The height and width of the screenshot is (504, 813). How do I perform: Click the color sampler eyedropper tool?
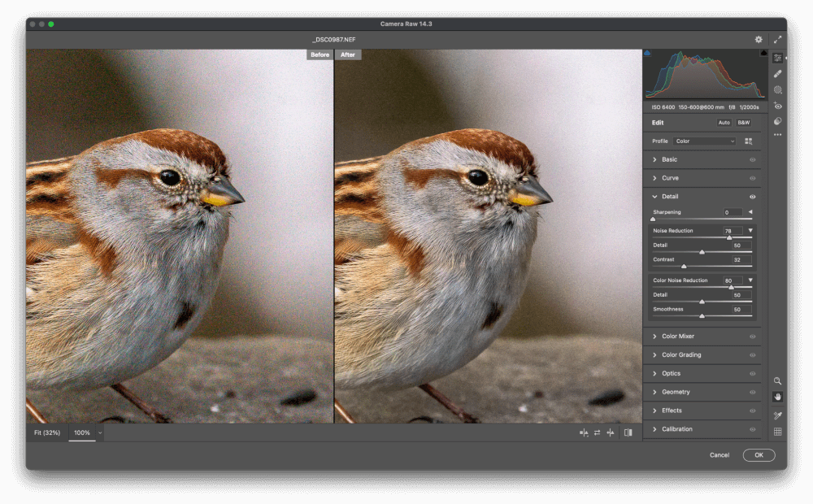pos(778,415)
